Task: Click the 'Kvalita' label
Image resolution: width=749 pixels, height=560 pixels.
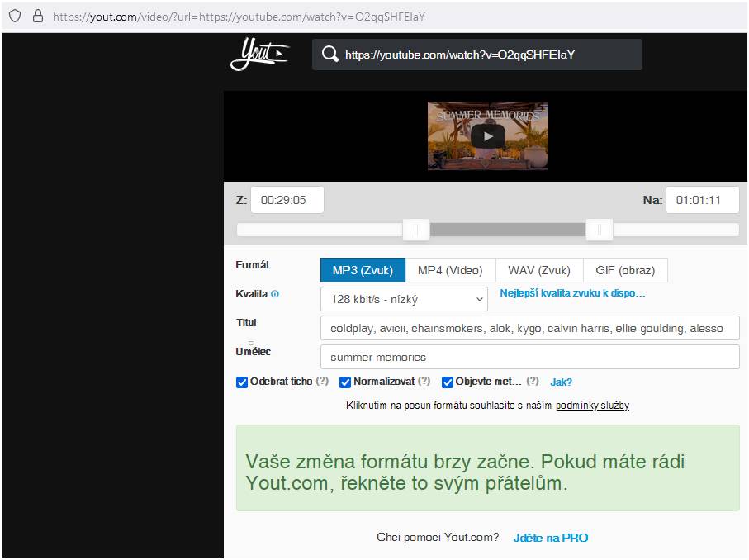Action: pyautogui.click(x=251, y=294)
